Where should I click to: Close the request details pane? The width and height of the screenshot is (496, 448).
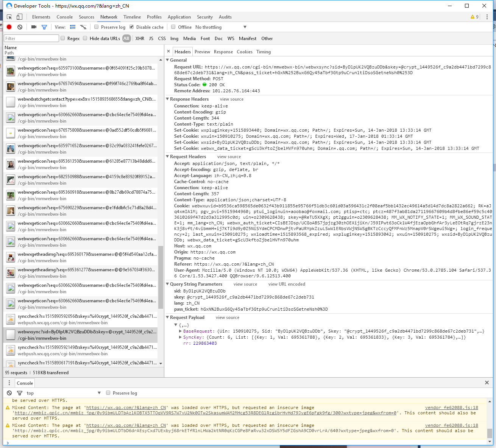click(168, 51)
